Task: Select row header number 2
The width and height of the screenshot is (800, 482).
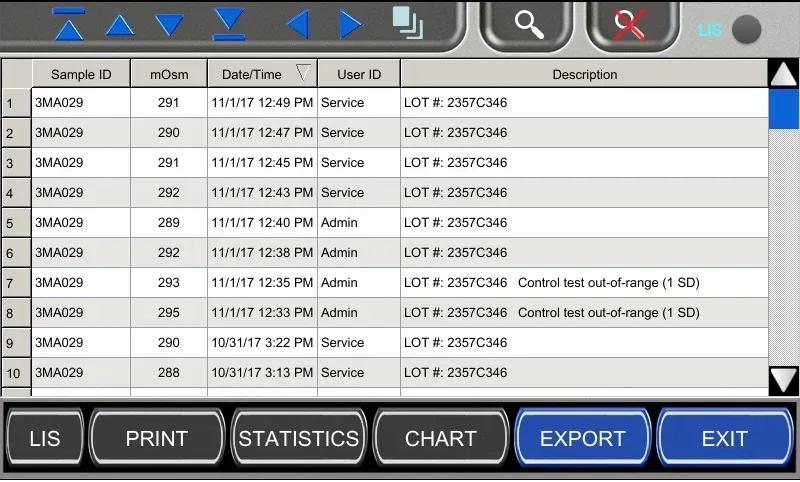Action: tap(16, 133)
